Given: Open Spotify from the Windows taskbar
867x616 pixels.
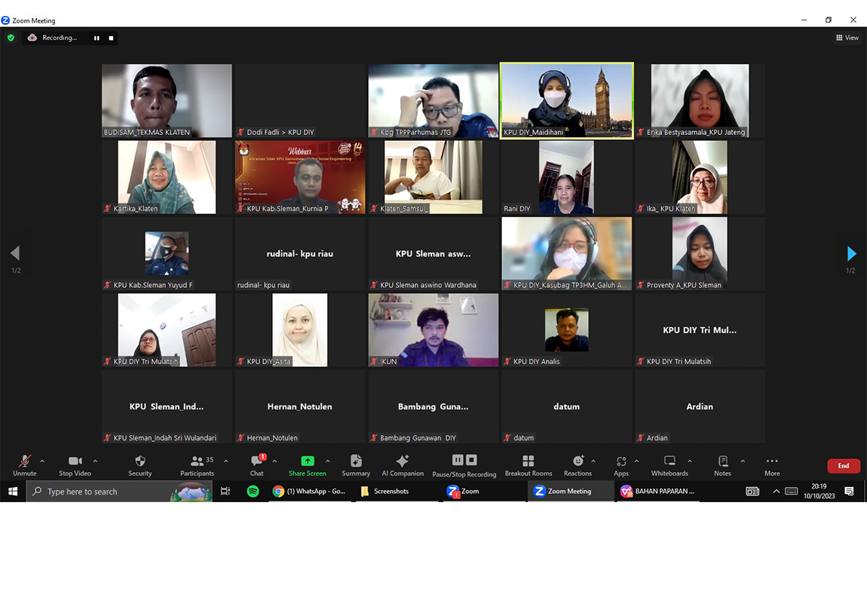Looking at the screenshot, I should click(253, 491).
